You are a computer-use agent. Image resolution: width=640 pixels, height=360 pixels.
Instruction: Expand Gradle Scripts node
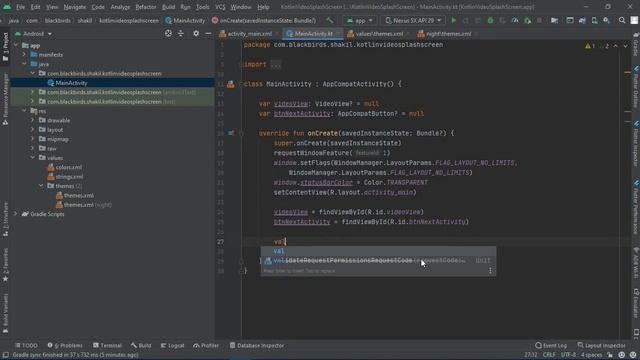(x=16, y=214)
